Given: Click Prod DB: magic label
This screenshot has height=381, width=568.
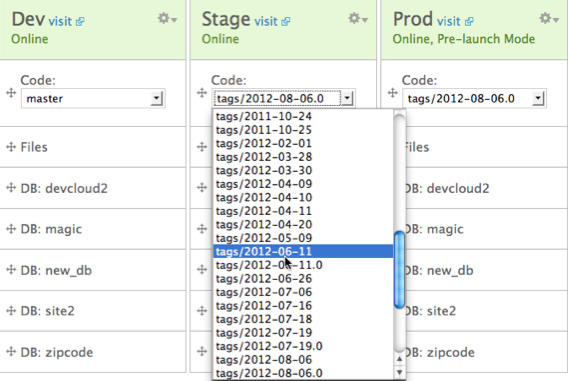Looking at the screenshot, I should click(x=434, y=229).
